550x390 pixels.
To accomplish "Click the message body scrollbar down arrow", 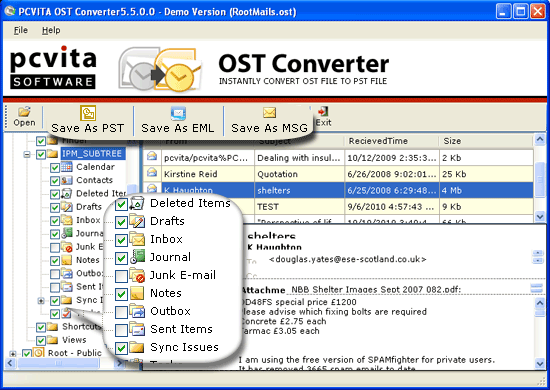I will click(540, 364).
